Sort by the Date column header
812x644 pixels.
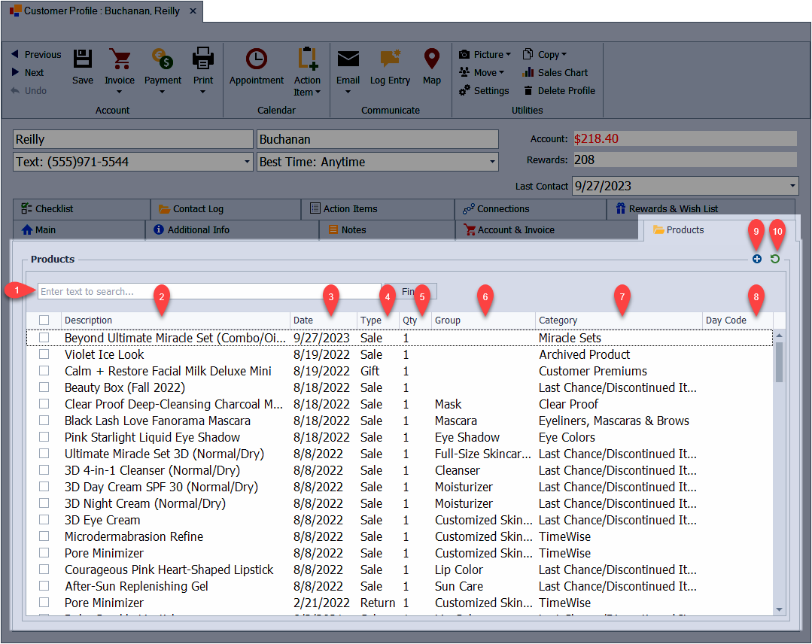click(x=323, y=320)
